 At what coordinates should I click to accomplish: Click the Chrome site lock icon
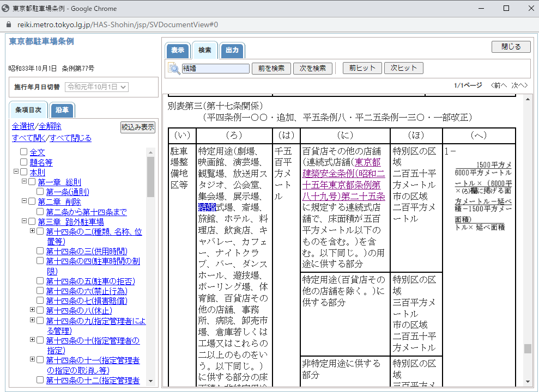coord(9,24)
